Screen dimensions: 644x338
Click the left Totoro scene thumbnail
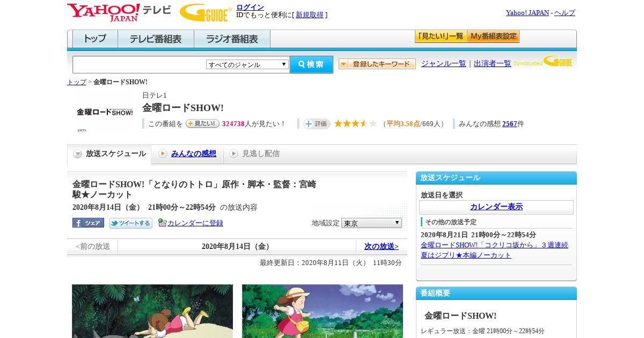[152, 311]
